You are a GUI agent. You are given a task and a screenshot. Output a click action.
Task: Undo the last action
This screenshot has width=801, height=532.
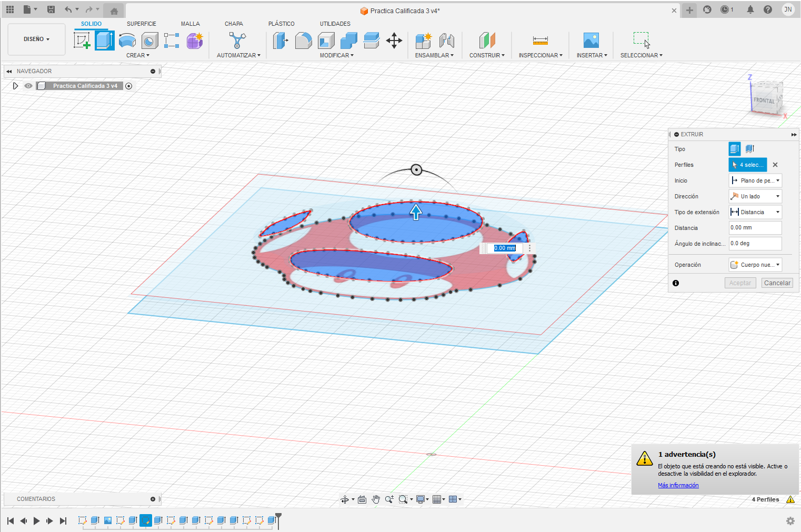(x=68, y=9)
